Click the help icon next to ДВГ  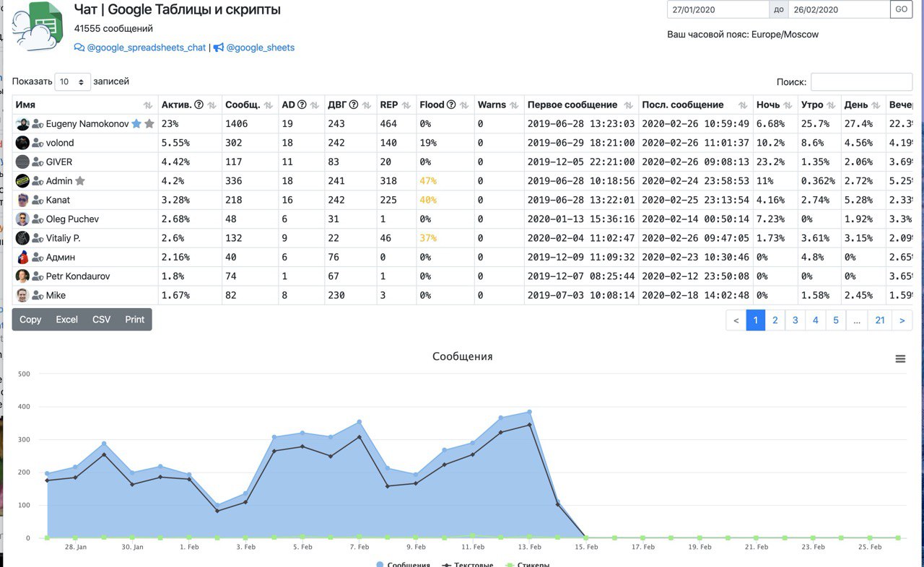[x=354, y=105]
